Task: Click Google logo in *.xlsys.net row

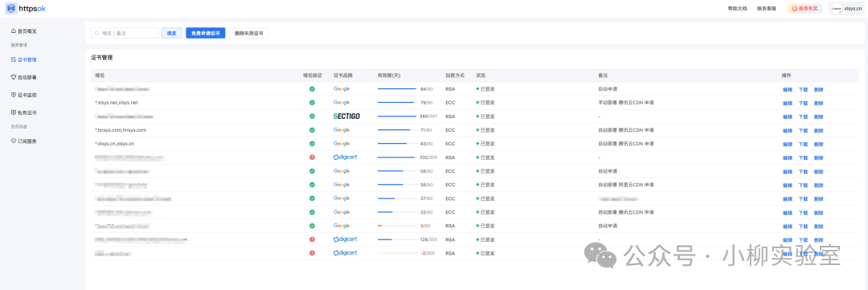Action: pos(342,102)
